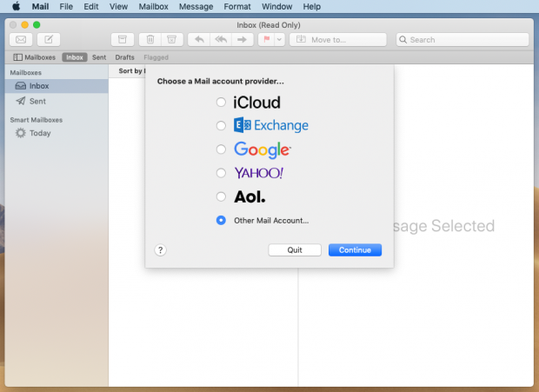Click the Forward arrow icon
The image size is (539, 392).
pyautogui.click(x=243, y=39)
